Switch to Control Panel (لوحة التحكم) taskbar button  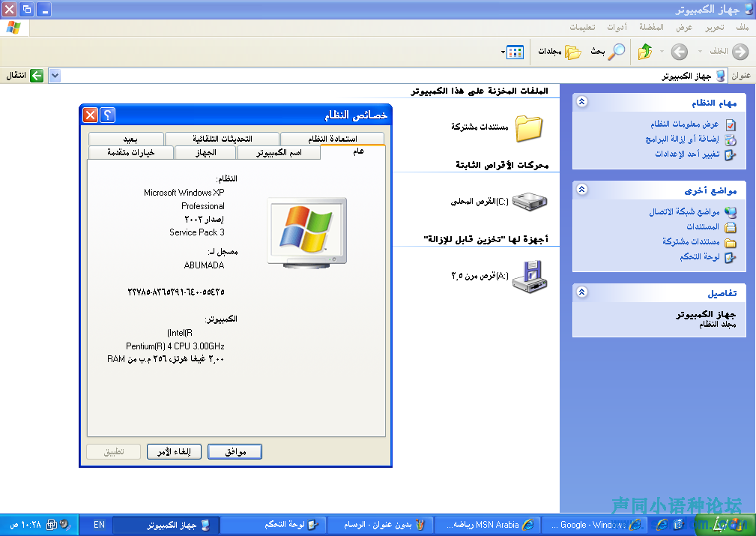click(273, 525)
